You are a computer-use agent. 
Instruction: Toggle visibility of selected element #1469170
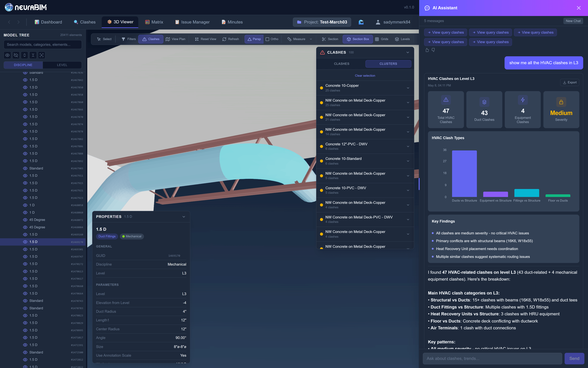(x=25, y=242)
